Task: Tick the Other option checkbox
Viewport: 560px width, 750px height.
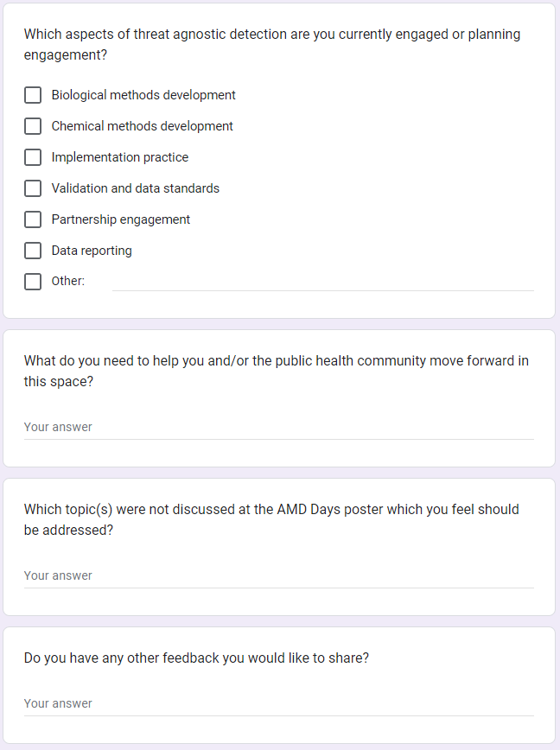Action: (33, 282)
